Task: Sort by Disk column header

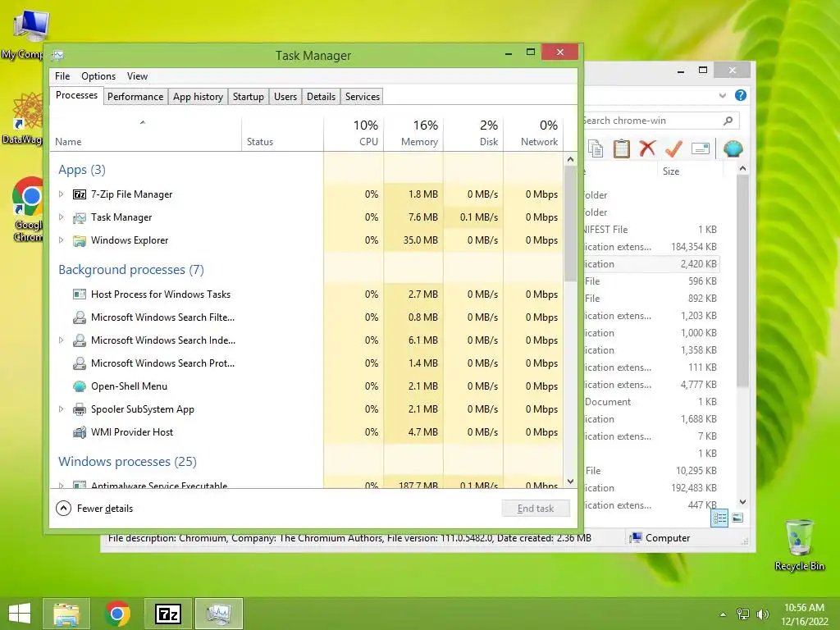Action: (x=473, y=132)
